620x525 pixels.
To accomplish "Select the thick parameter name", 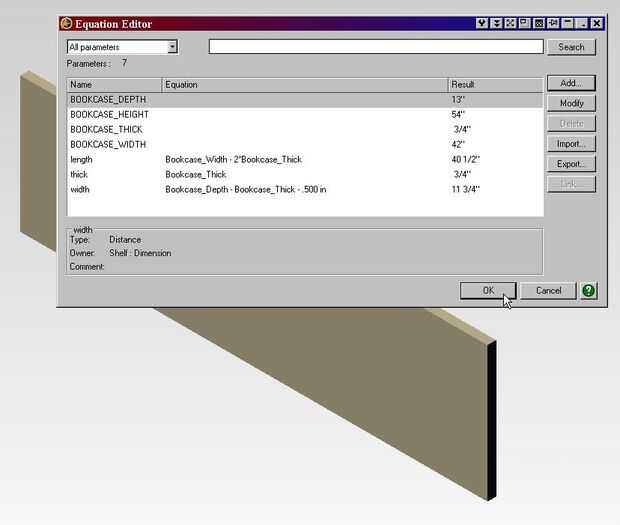I will click(x=79, y=174).
